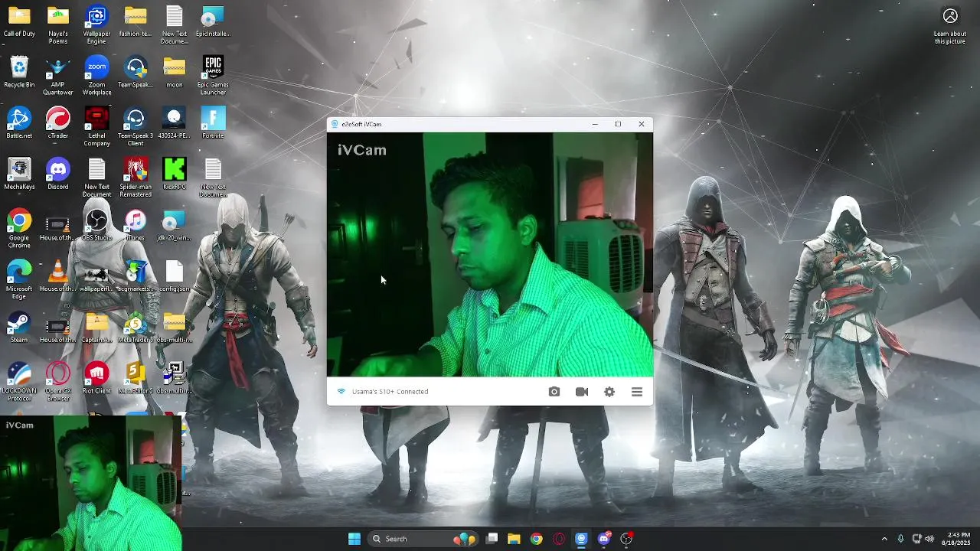Select the Lethal Company shortcut
This screenshot has width=980, height=551.
(x=96, y=127)
